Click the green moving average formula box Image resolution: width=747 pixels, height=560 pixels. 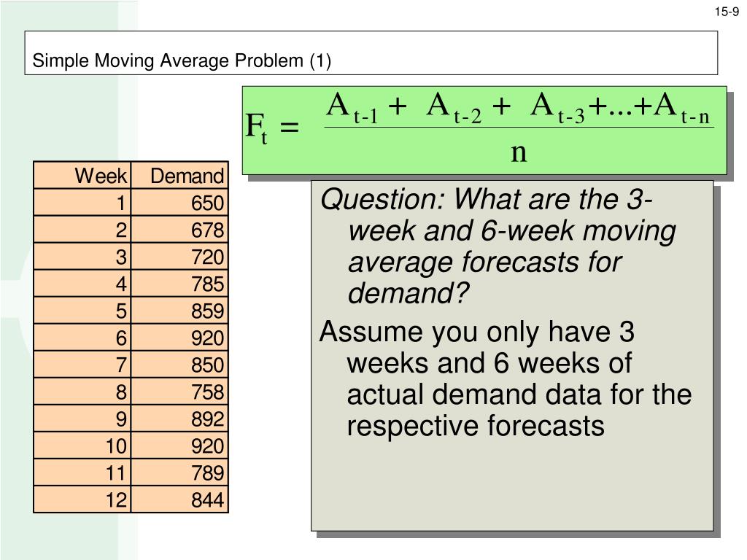(x=484, y=130)
